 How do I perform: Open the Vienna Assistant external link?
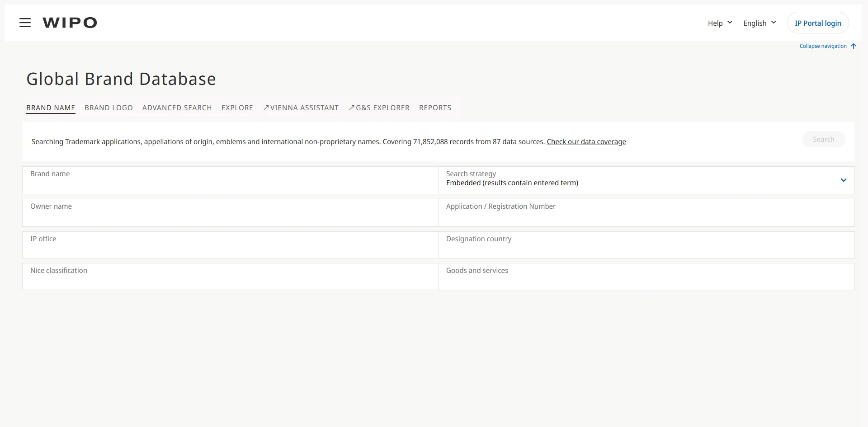click(x=301, y=108)
